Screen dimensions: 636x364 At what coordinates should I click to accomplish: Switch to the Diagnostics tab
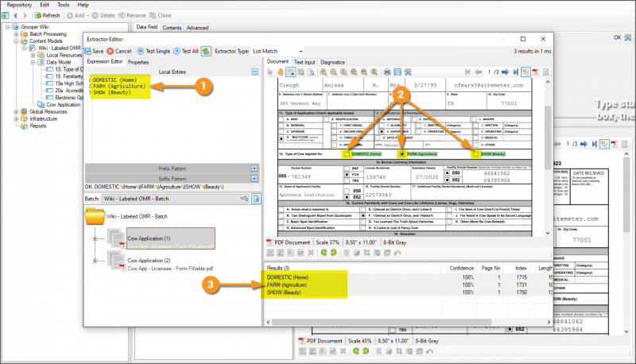click(332, 61)
